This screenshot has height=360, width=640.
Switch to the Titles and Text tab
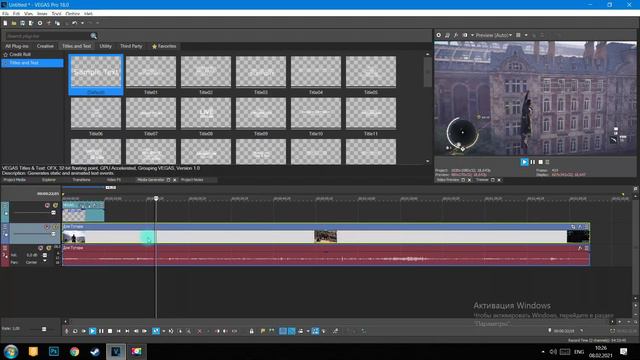pos(76,46)
